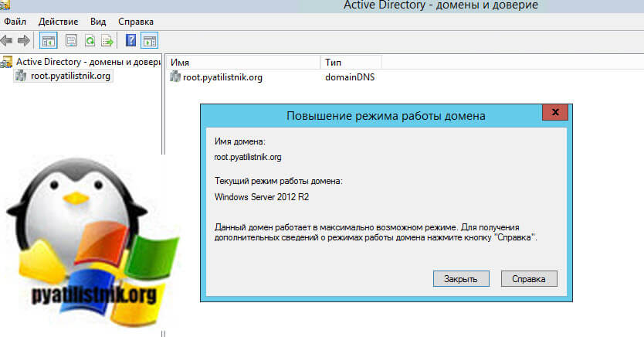
Task: Click the domain icon in the tree pane
Action: tap(21, 76)
